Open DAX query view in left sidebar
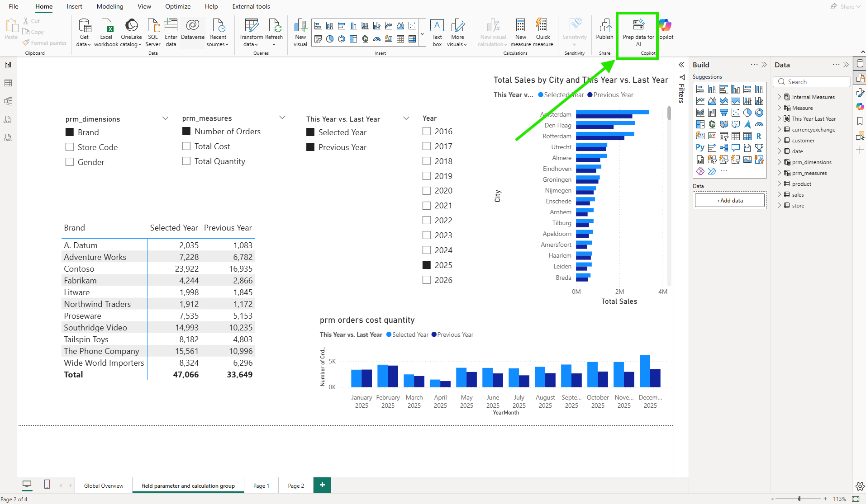This screenshot has height=504, width=866. (x=8, y=119)
